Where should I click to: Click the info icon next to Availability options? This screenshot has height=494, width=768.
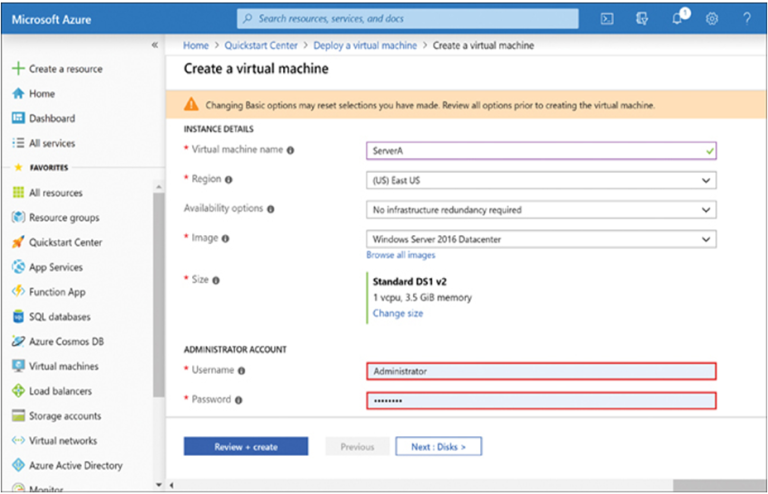pos(270,209)
